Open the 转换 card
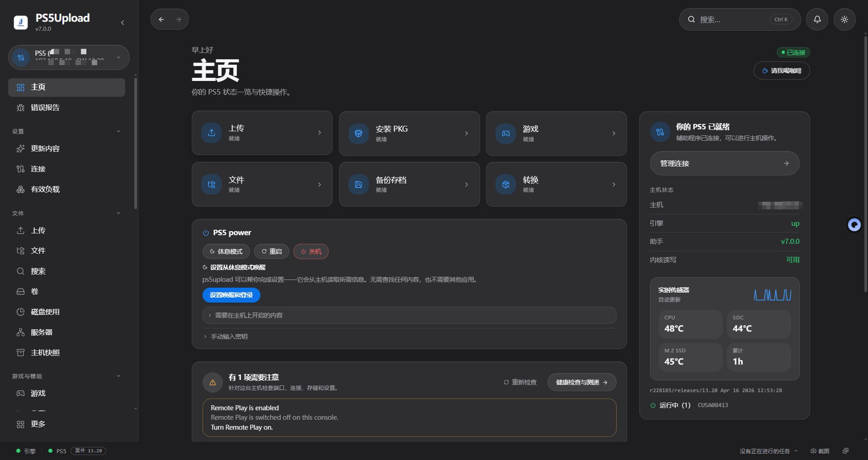Image resolution: width=868 pixels, height=460 pixels. [556, 185]
